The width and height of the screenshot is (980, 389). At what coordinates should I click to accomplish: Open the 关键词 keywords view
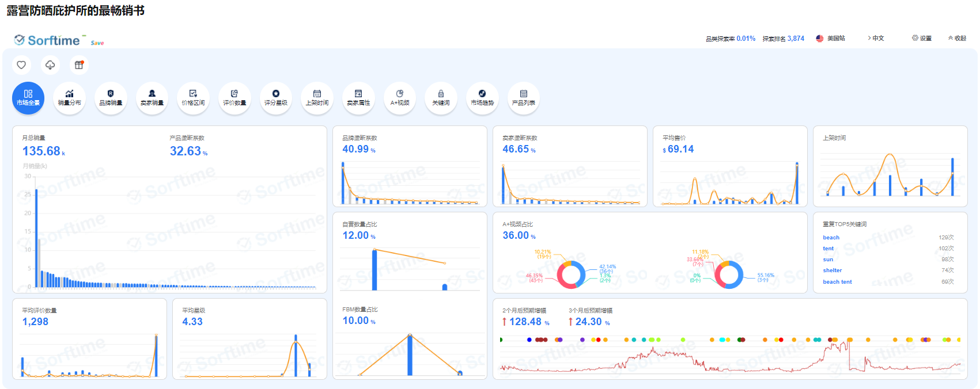point(441,98)
